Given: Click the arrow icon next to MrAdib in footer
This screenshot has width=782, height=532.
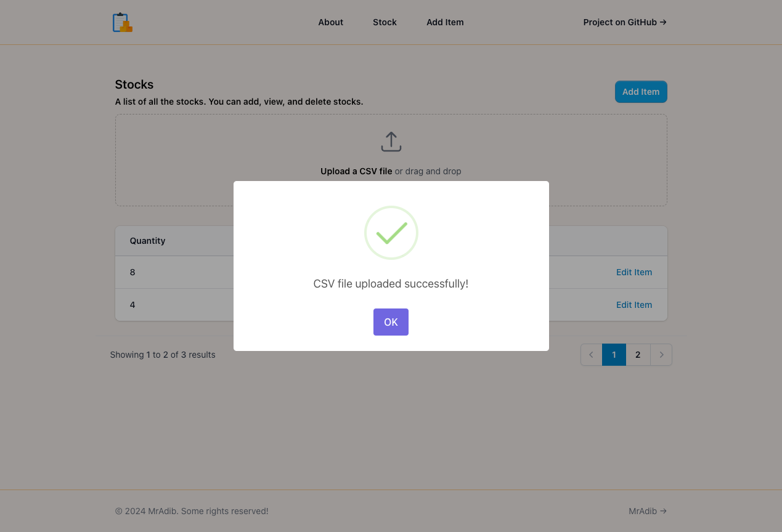Looking at the screenshot, I should [x=663, y=511].
